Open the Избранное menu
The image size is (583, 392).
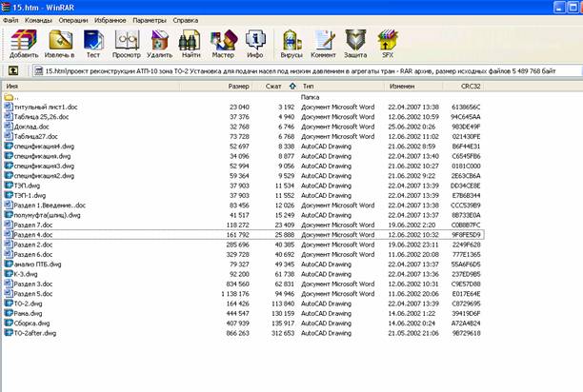coord(111,20)
